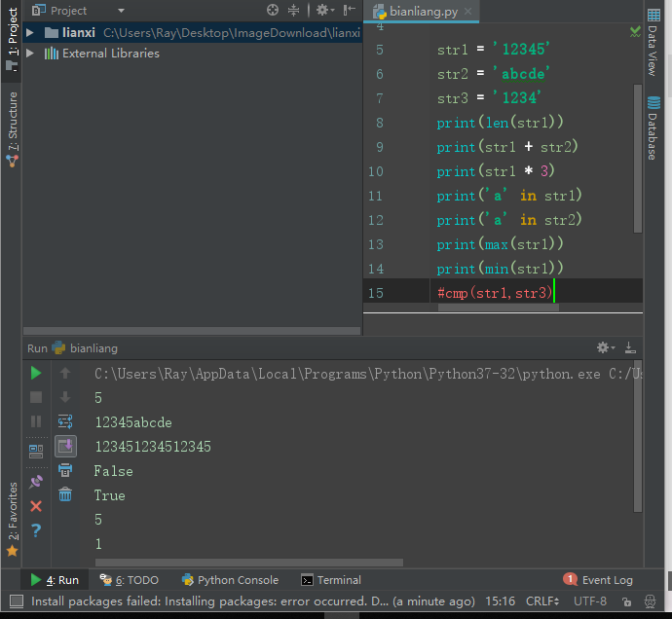
Task: Click the Help question mark in Run panel
Action: pos(36,530)
